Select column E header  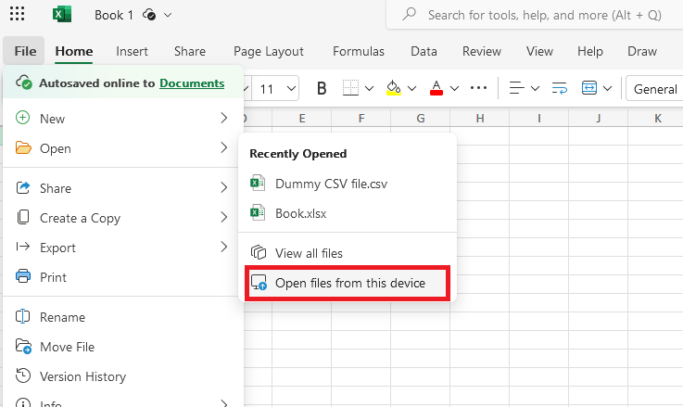(302, 118)
